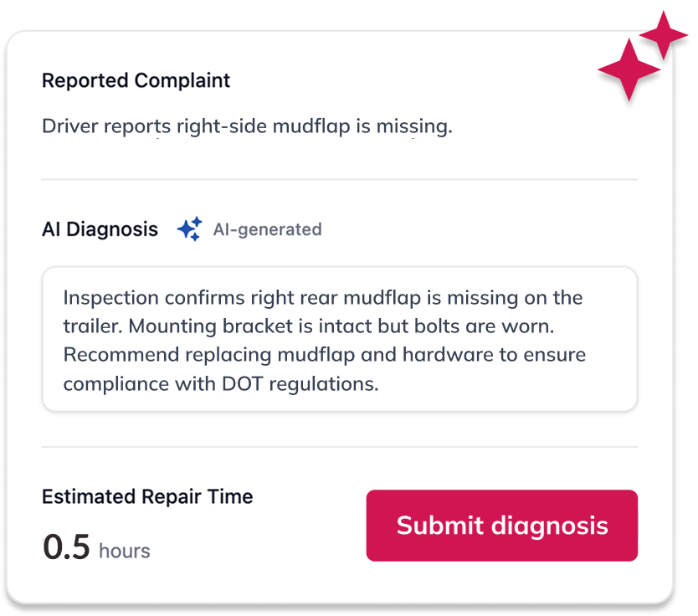This screenshot has height=616, width=698.
Task: Click the sparkle next to AI Diagnosis
Action: pyautogui.click(x=189, y=228)
